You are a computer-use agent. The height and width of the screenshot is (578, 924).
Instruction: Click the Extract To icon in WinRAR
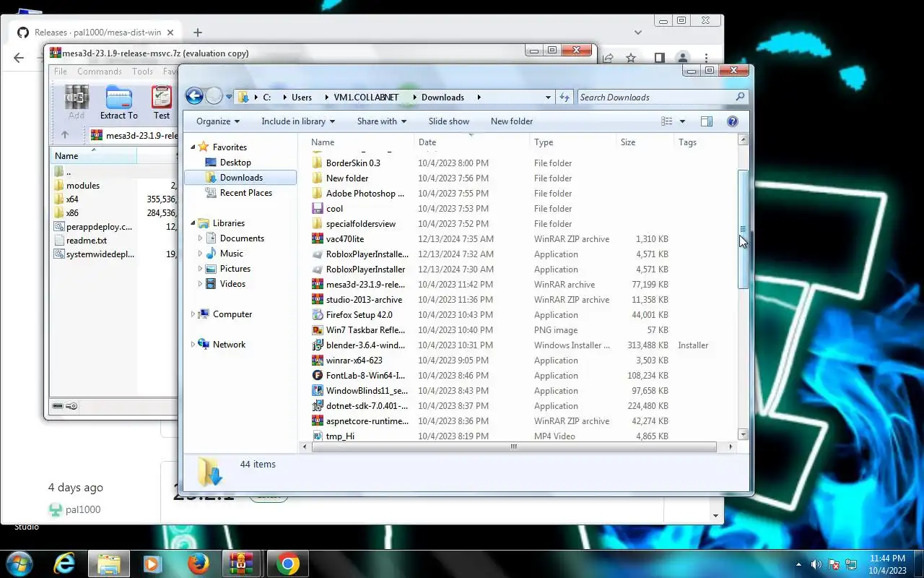[119, 102]
